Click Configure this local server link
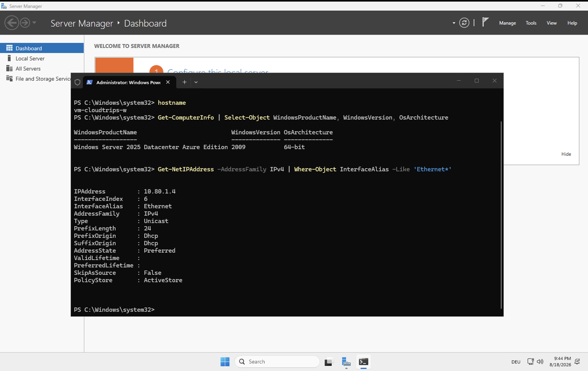The width and height of the screenshot is (588, 371). pyautogui.click(x=218, y=71)
